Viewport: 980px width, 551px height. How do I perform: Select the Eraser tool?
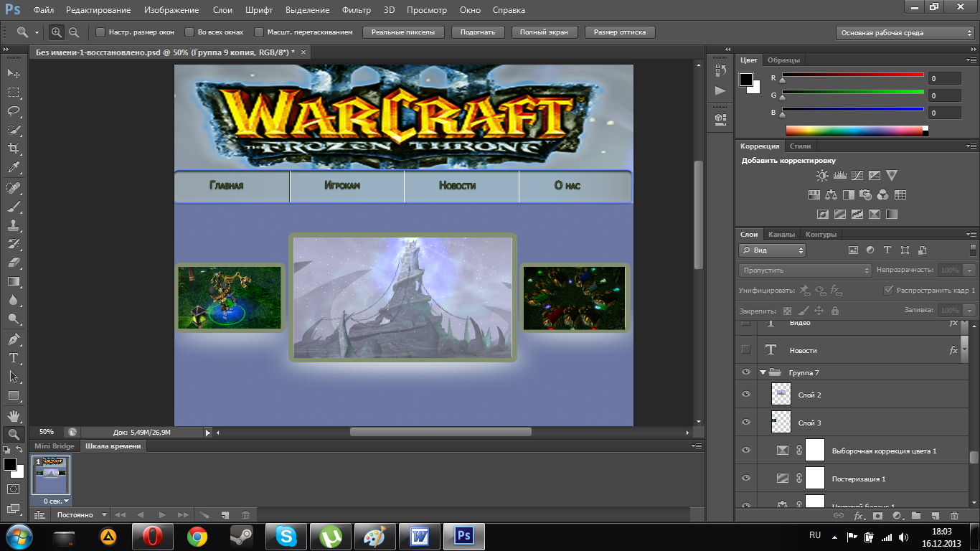(x=14, y=263)
